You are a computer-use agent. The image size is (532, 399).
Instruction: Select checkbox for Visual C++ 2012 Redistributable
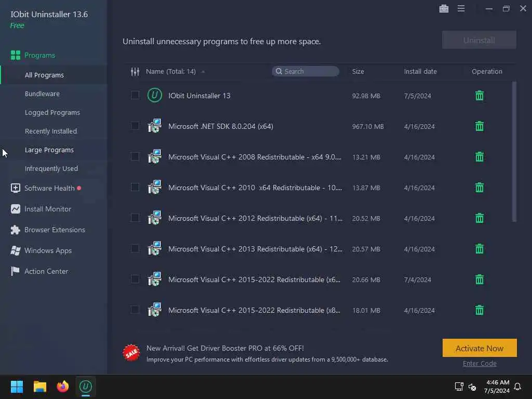(135, 218)
